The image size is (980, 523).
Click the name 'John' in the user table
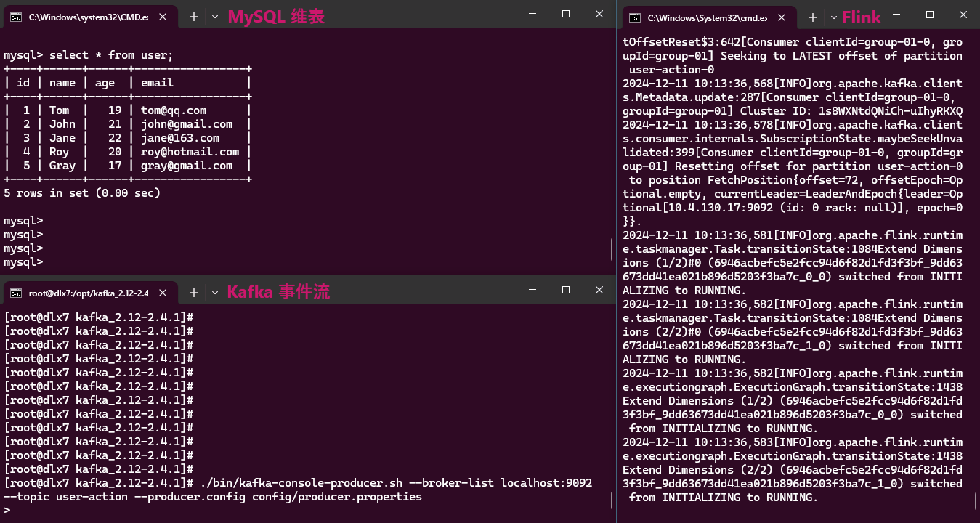pos(62,124)
